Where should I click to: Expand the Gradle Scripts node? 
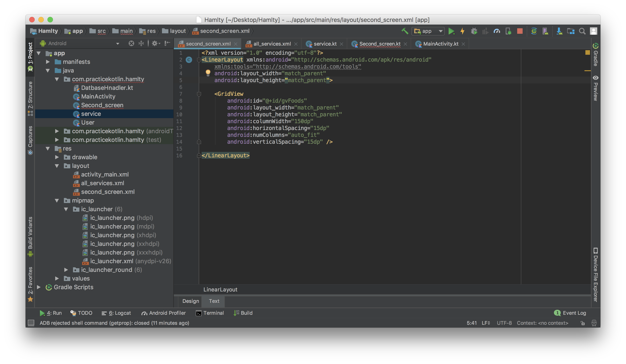(39, 287)
